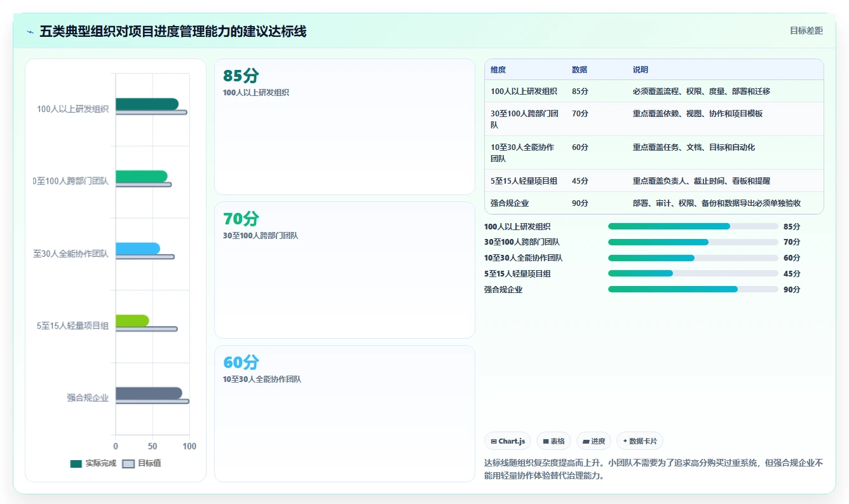
Task: Click the 70分 progress value label
Action: pyautogui.click(x=792, y=242)
